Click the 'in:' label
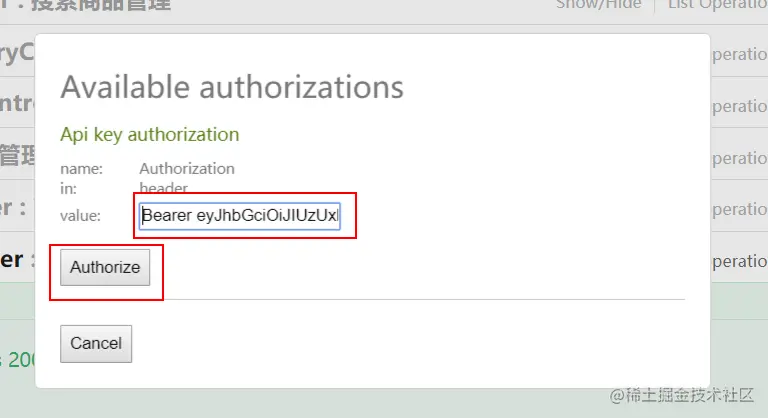 (69, 189)
